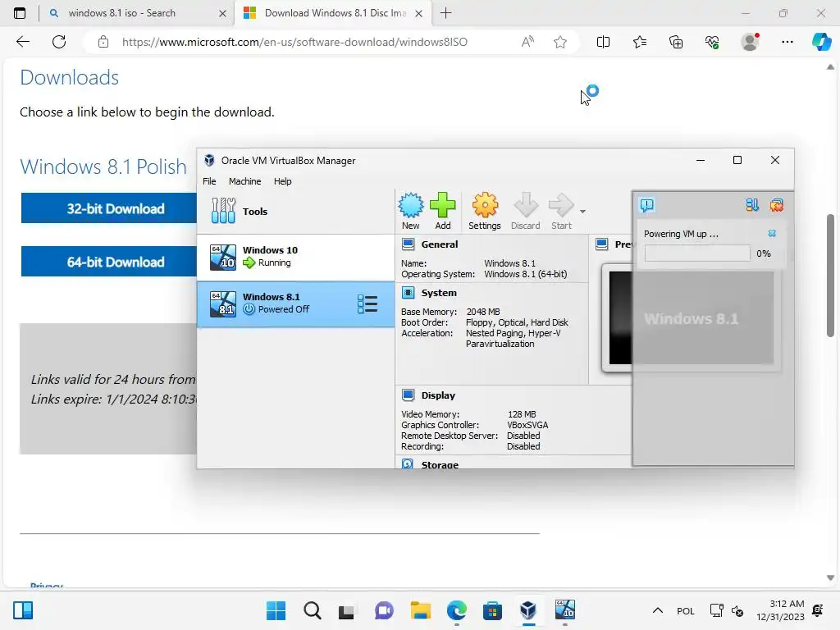840x630 pixels.
Task: Add this page to favorites star
Action: pyautogui.click(x=559, y=42)
